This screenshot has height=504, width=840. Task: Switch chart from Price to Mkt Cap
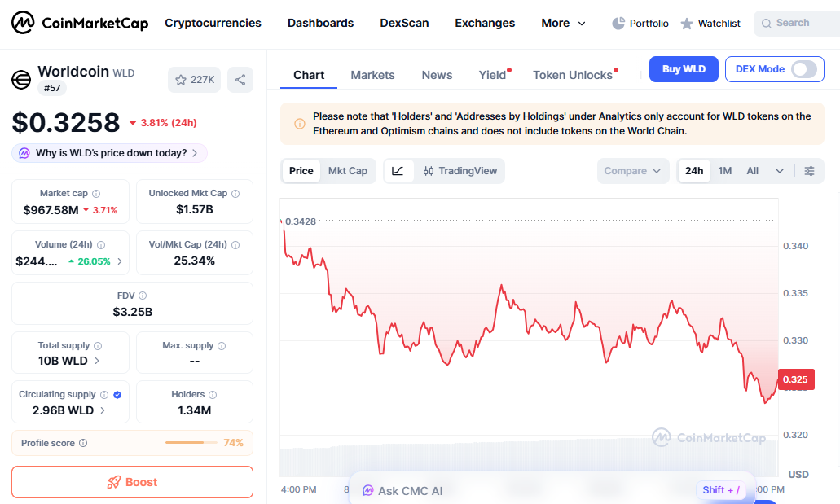coord(348,171)
